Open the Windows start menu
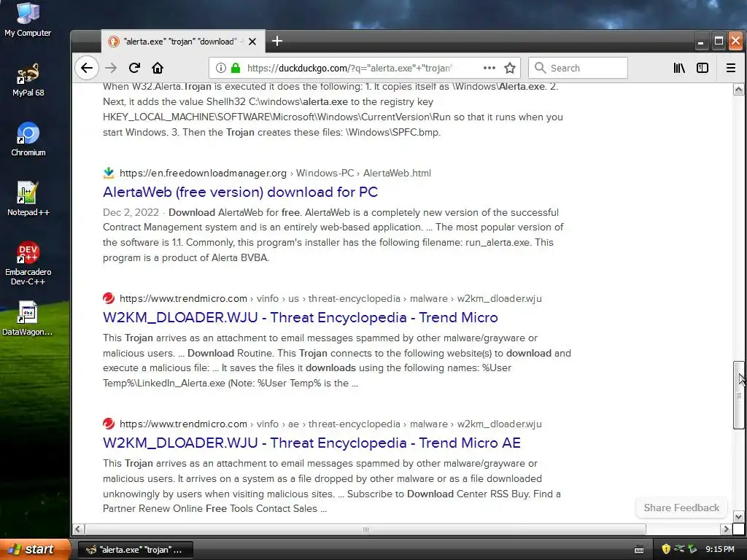 coord(35,550)
